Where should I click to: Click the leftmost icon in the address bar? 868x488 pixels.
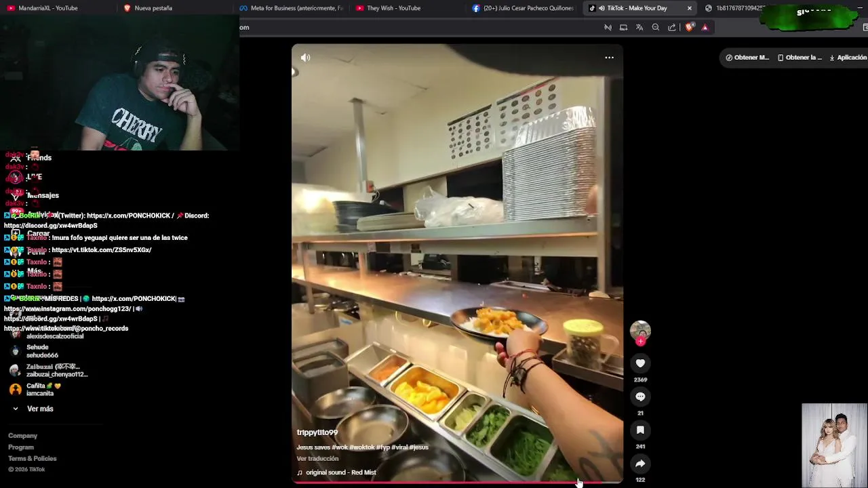coord(608,27)
